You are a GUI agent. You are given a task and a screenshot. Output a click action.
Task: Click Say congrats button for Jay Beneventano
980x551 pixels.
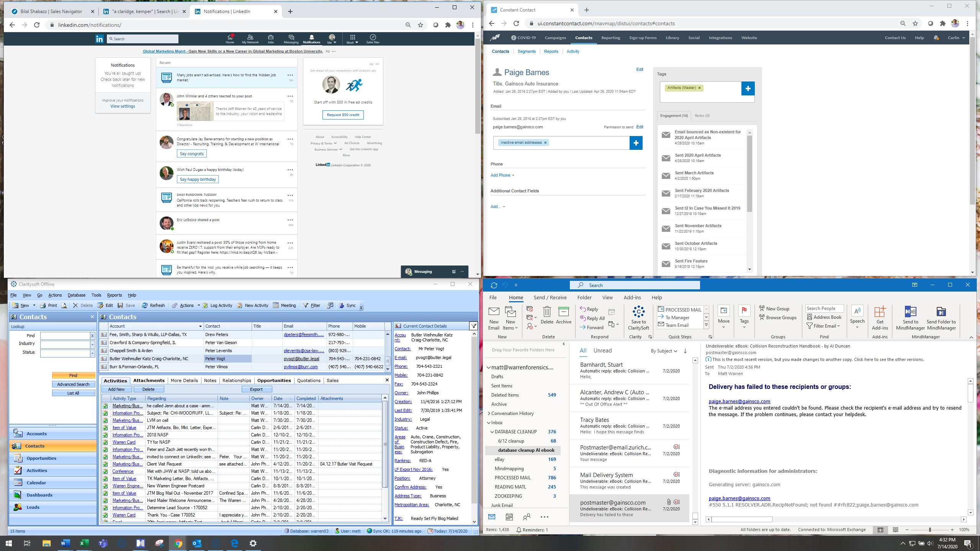191,154
